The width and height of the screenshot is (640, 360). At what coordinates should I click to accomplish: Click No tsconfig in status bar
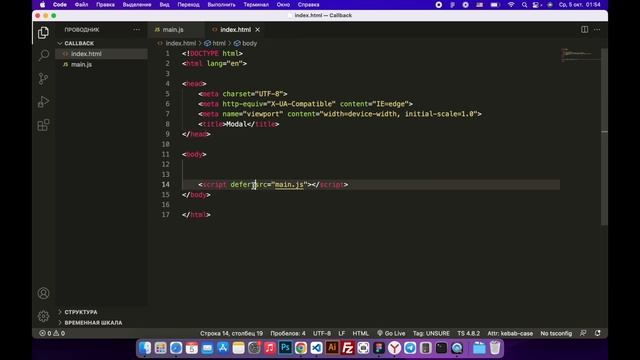click(x=556, y=333)
